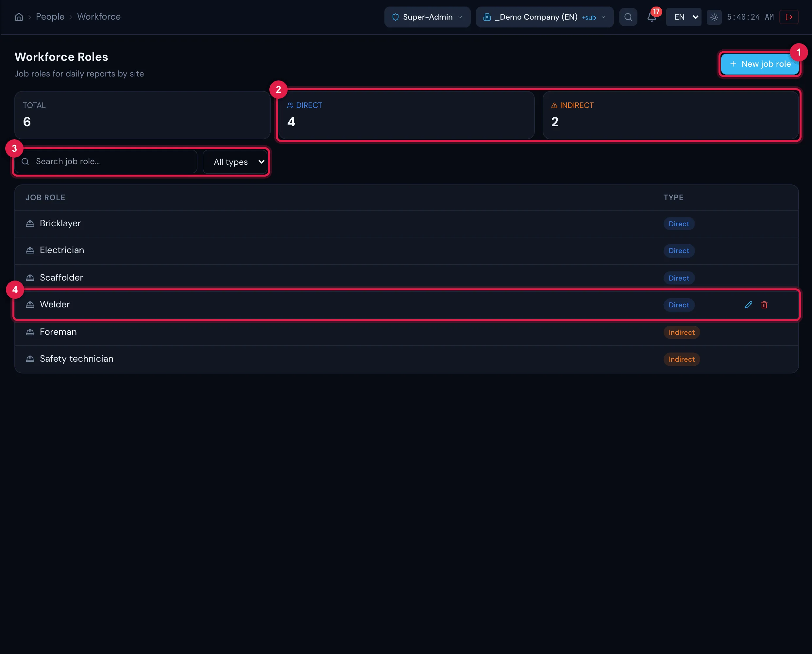Click the Direct badge in Scaffolder row
The height and width of the screenshot is (654, 812).
679,278
